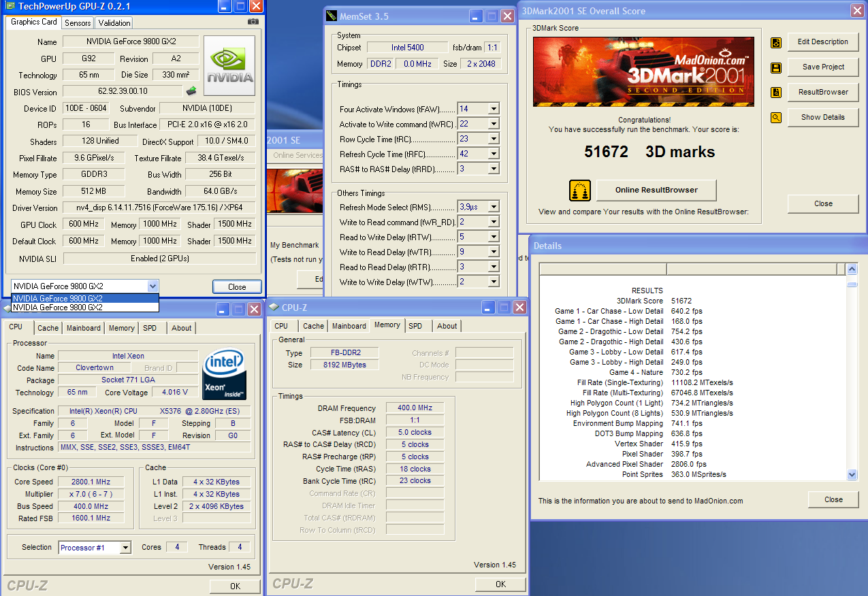Viewport: 868px width, 596px height.
Task: Click the BIOS save chip icon in GPU-Z
Action: click(191, 91)
